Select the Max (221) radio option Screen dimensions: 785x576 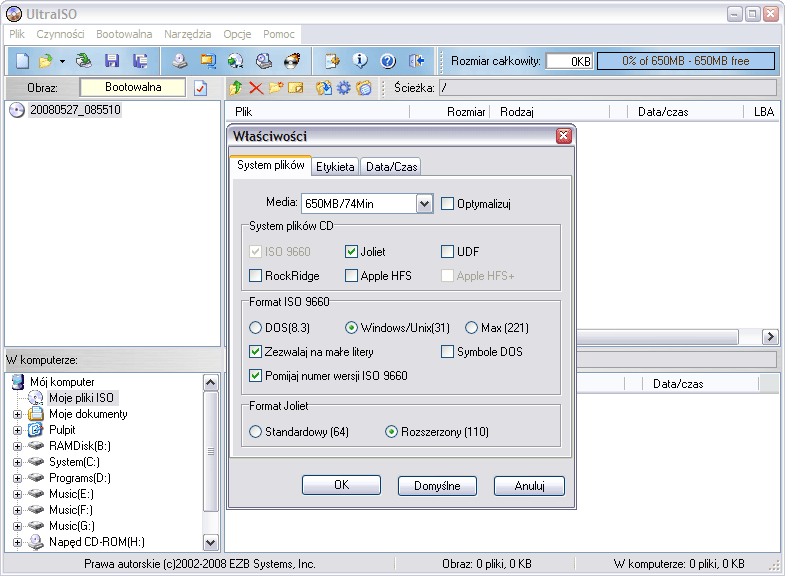[472, 327]
